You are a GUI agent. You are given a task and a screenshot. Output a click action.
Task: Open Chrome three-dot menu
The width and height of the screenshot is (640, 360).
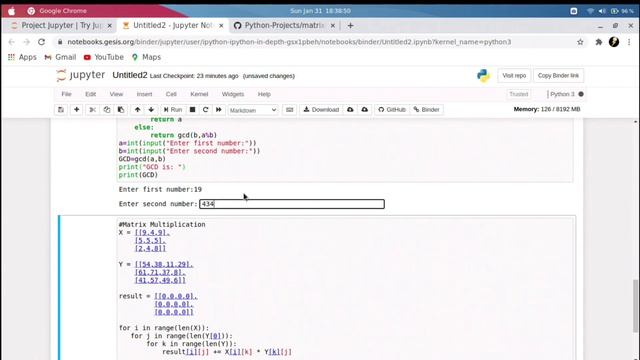click(x=629, y=42)
